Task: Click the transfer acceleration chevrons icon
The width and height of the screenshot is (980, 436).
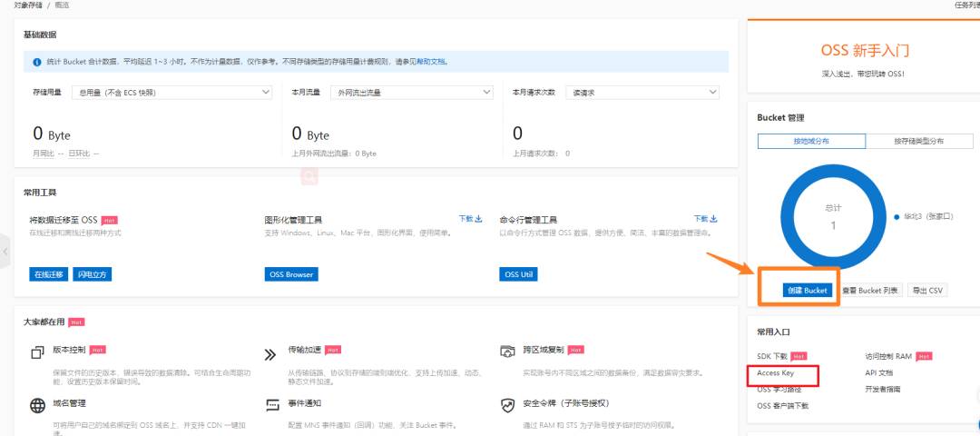Action: [270, 354]
